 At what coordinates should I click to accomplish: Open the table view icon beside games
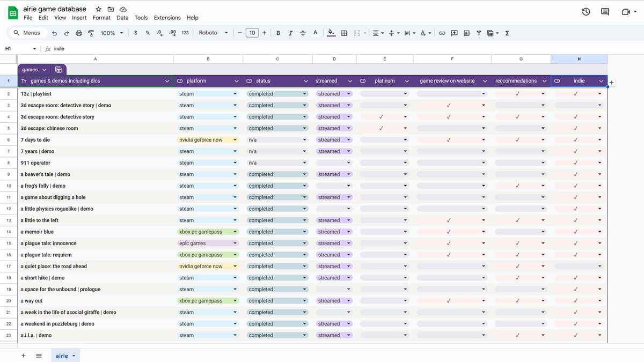58,70
